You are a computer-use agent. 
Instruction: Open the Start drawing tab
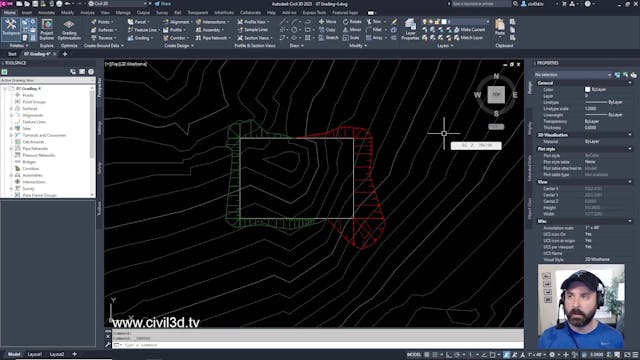pos(12,54)
